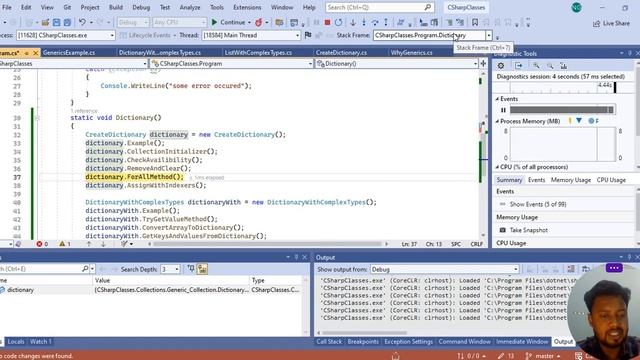Toggle the blue snapshot marker filter in Process Memory

pos(579,121)
